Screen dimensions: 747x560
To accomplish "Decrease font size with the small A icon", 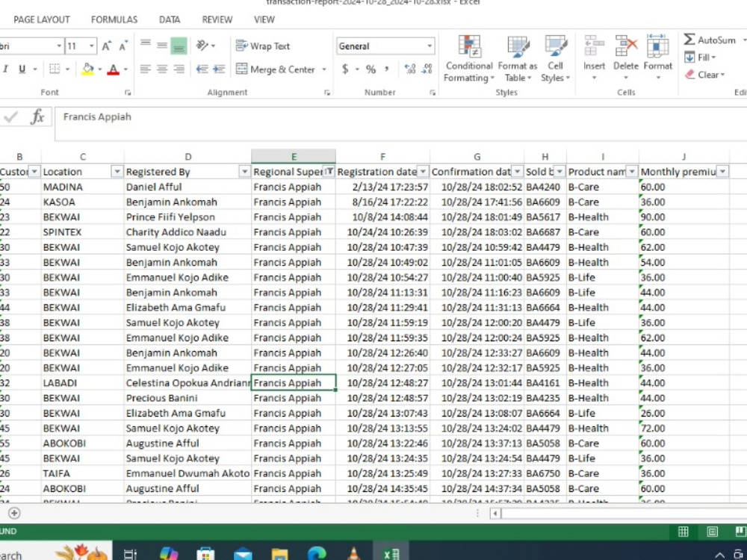I will click(123, 46).
